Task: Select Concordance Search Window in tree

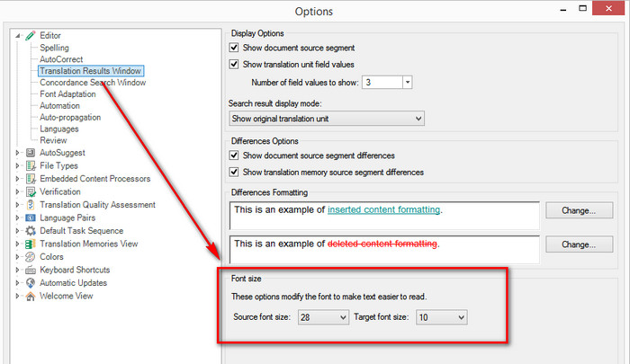Action: click(93, 83)
